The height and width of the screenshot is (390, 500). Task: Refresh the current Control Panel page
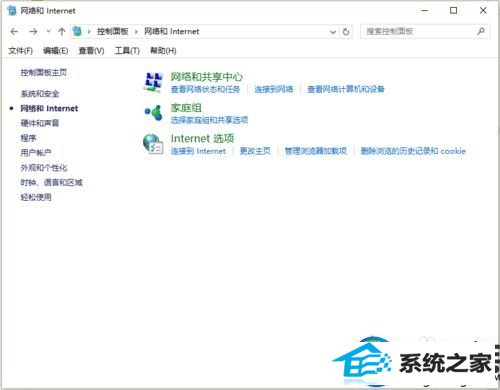click(346, 32)
